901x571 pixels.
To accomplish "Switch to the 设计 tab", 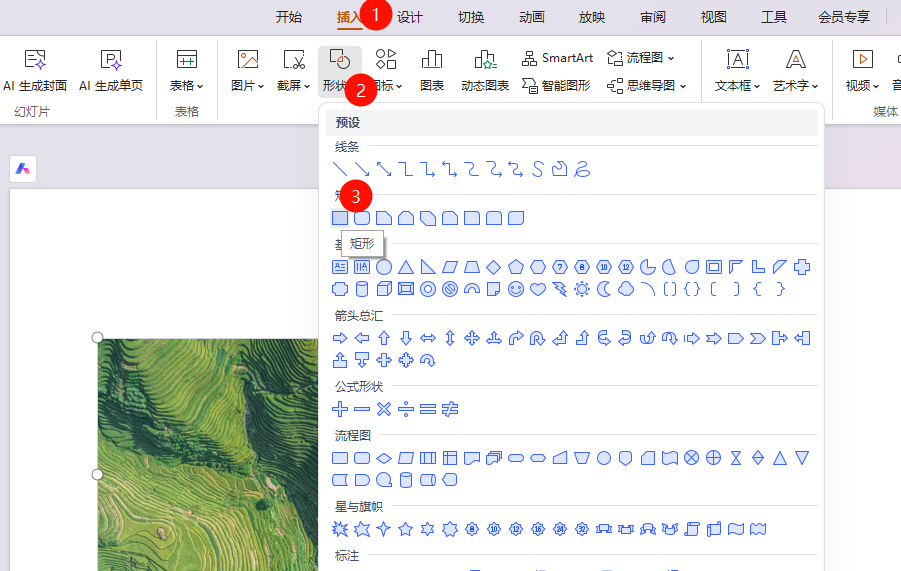I will [410, 17].
